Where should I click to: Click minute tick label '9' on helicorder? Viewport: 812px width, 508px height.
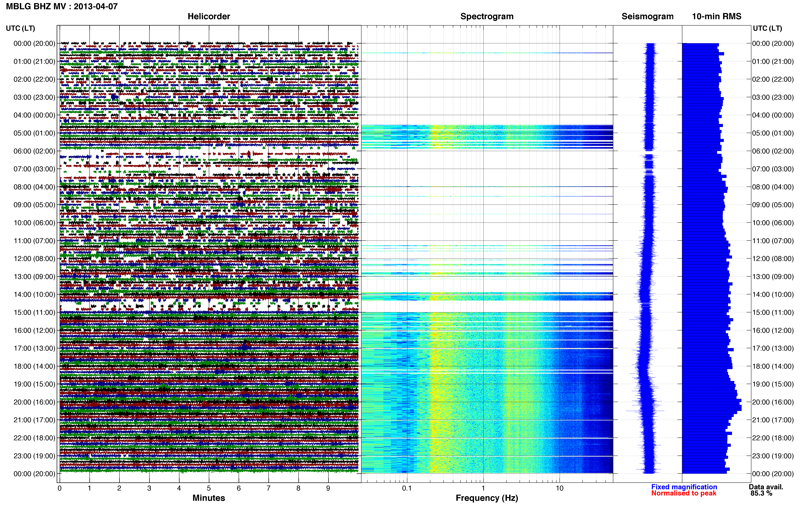(x=328, y=488)
